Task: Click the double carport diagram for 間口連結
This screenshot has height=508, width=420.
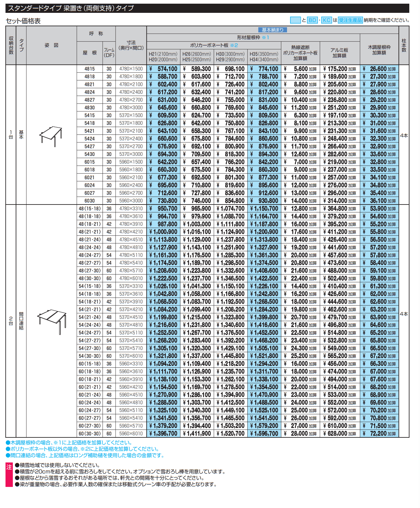Action: coord(52,321)
